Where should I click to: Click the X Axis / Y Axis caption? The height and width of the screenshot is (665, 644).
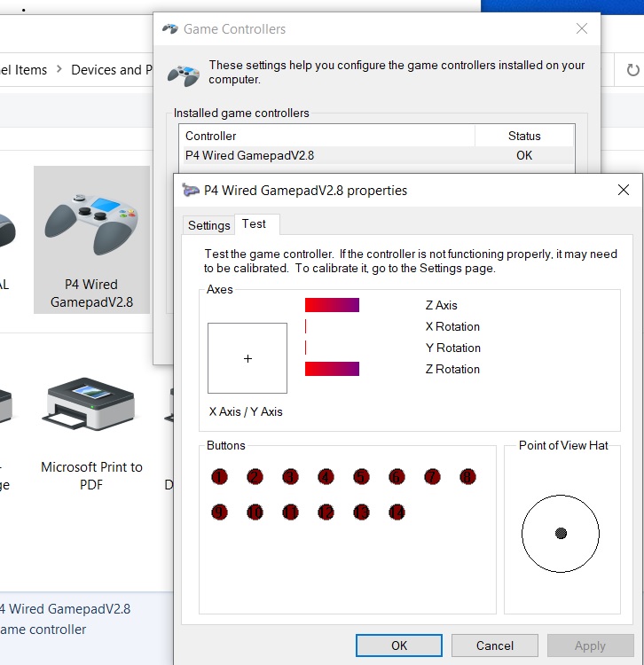pos(246,411)
